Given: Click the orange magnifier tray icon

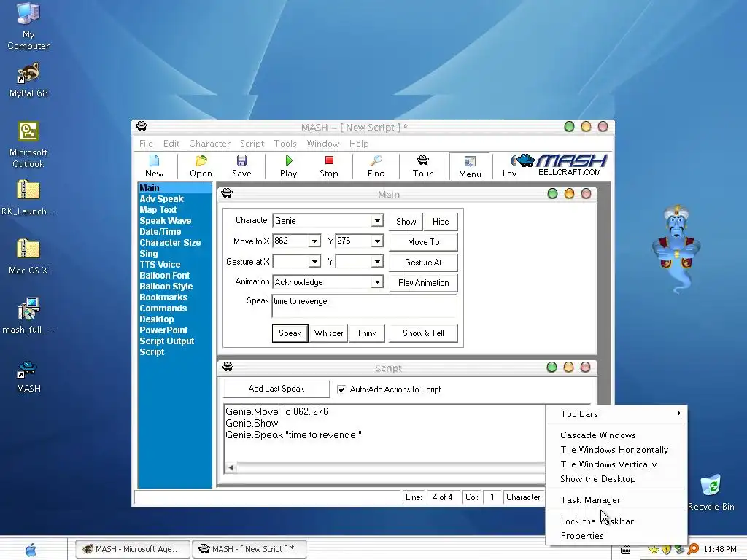Looking at the screenshot, I should (x=693, y=549).
